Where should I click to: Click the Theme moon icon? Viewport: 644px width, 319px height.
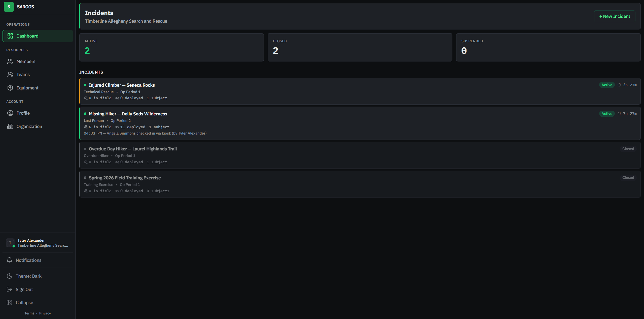point(9,276)
